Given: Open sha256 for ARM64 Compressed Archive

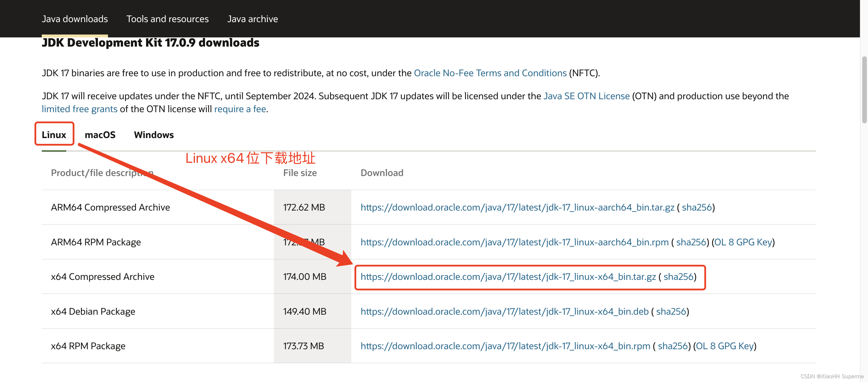Looking at the screenshot, I should click(696, 207).
